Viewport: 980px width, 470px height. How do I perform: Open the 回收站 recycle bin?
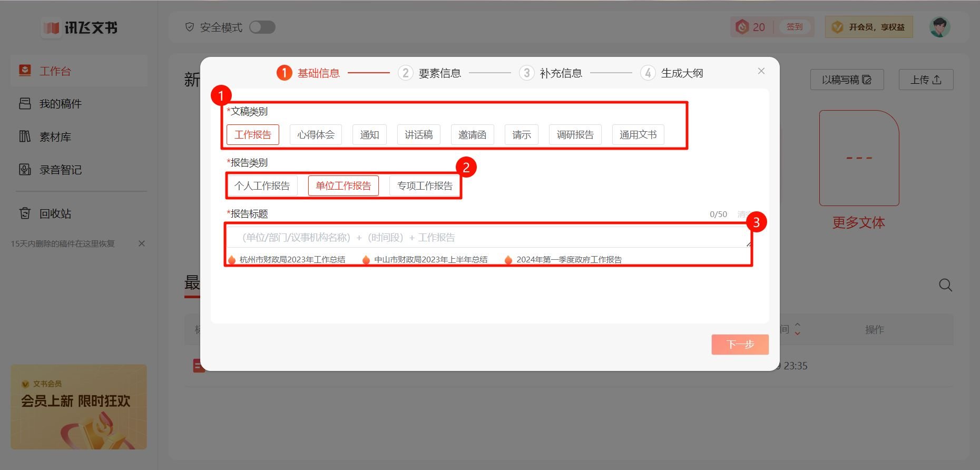(x=55, y=213)
